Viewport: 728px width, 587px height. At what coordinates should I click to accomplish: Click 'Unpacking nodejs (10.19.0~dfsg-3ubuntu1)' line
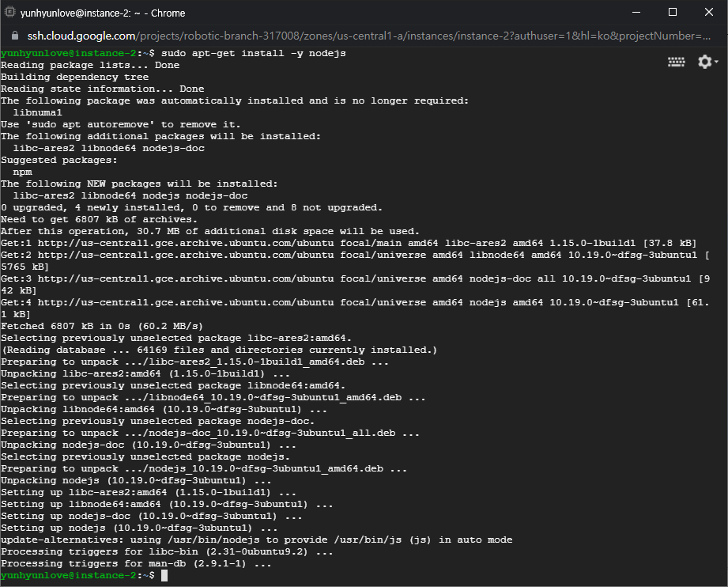[136, 480]
